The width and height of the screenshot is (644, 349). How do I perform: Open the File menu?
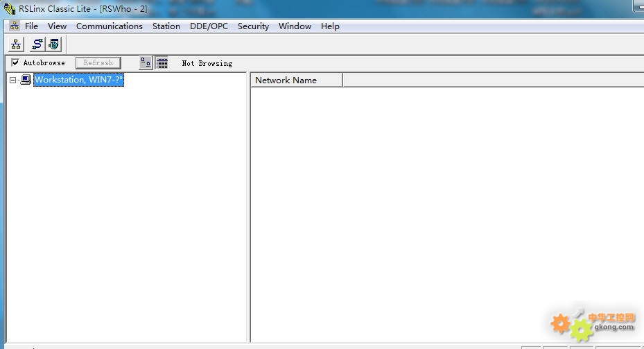(x=31, y=26)
